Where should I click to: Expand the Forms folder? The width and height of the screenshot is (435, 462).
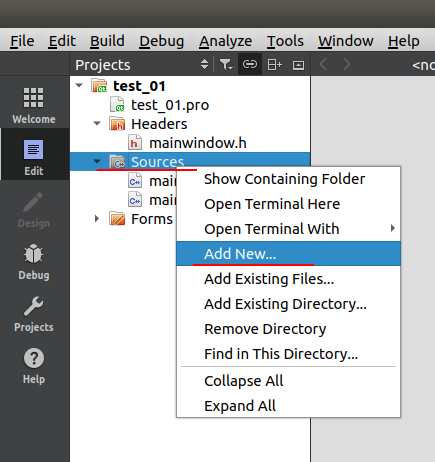97,219
